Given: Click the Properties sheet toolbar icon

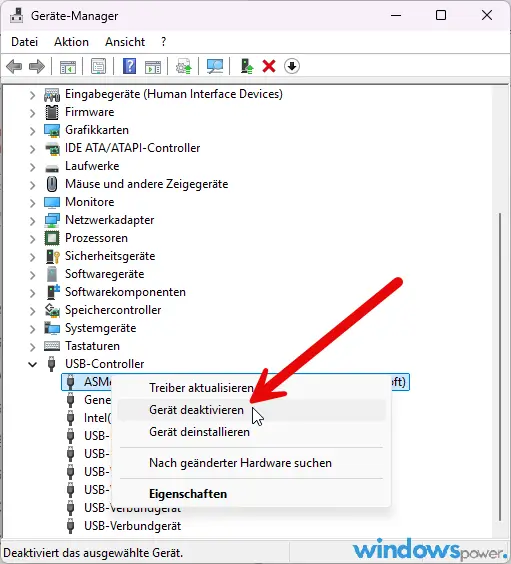Looking at the screenshot, I should pos(99,66).
